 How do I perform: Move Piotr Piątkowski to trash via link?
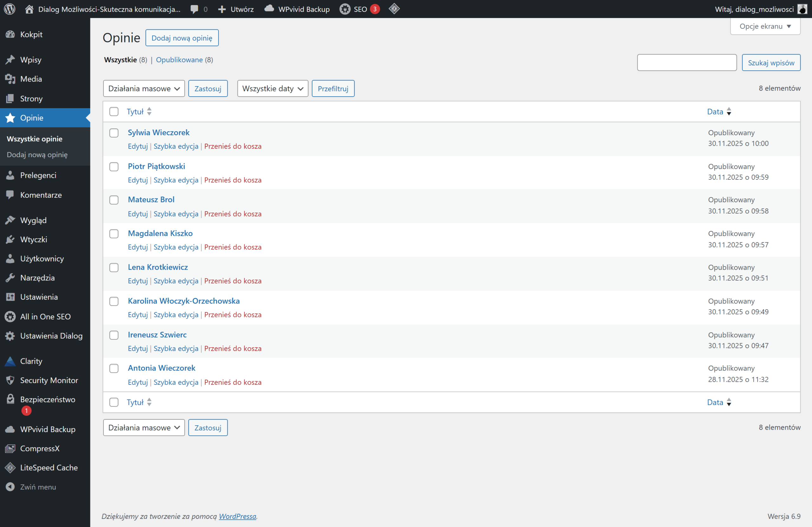click(233, 180)
